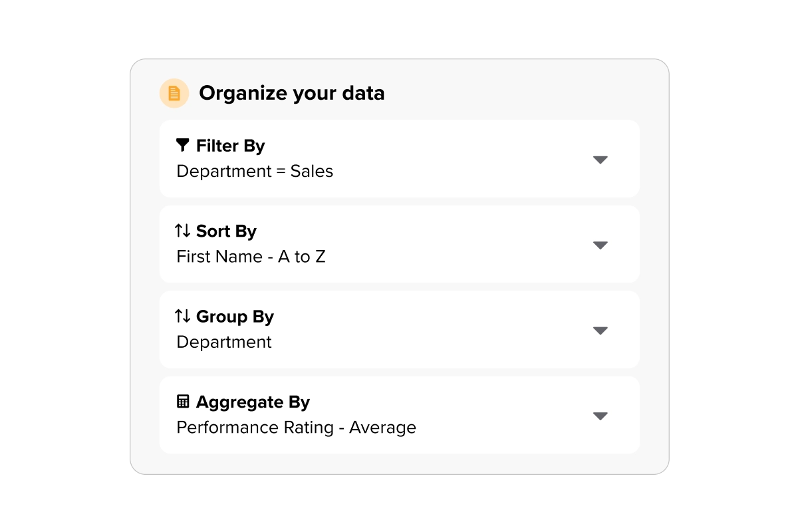798x532 pixels.
Task: Click the calculator icon beside Aggregate By
Action: 182,402
